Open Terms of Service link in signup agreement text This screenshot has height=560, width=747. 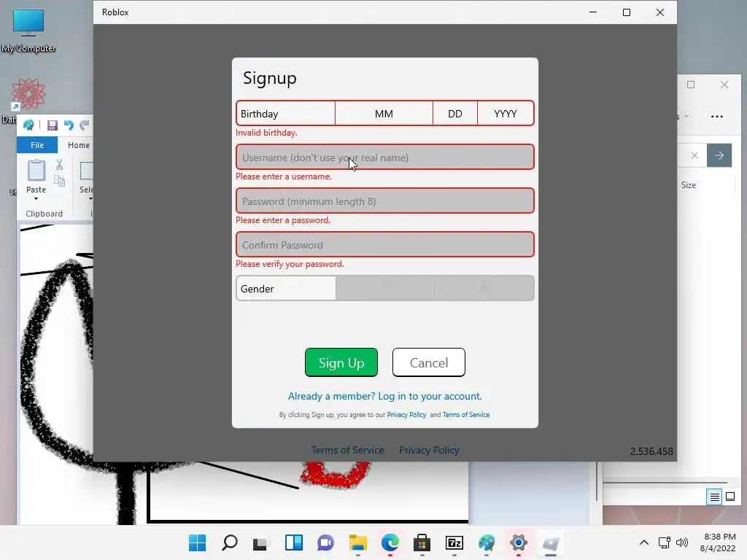[x=466, y=415]
